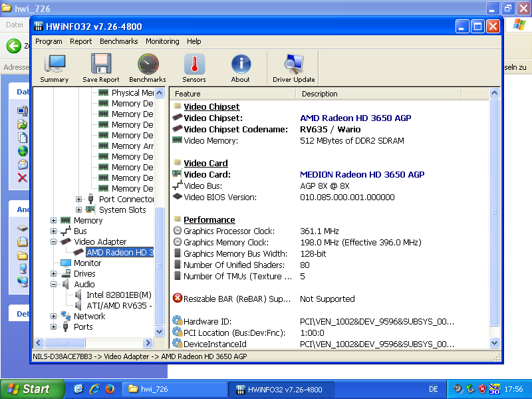The height and width of the screenshot is (399, 532).
Task: Click MEDION Radeon HD 3650 AGP value
Action: coord(362,174)
